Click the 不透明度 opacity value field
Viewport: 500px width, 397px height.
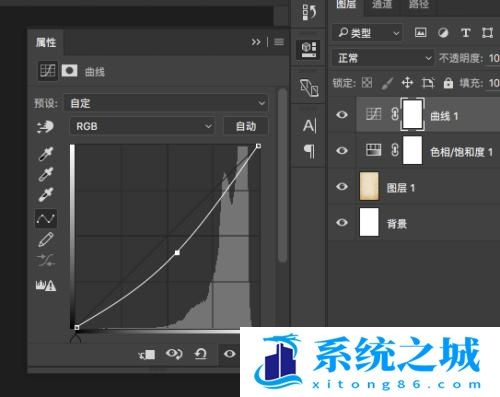pos(493,58)
